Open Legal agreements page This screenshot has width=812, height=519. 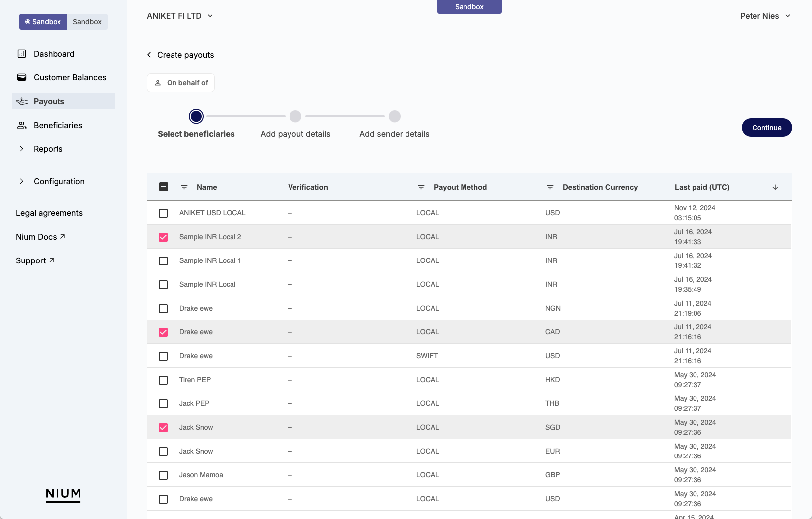pyautogui.click(x=49, y=213)
